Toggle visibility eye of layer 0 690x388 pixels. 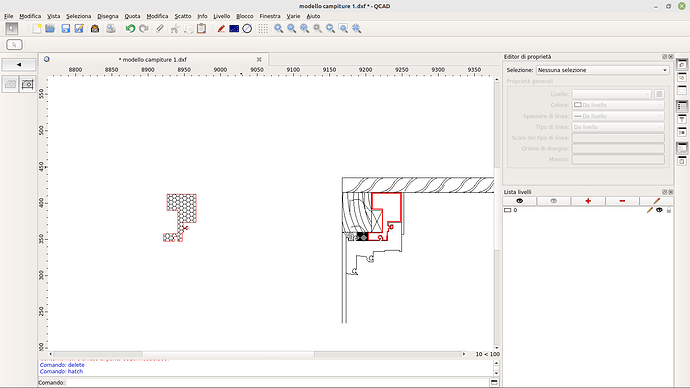point(659,210)
